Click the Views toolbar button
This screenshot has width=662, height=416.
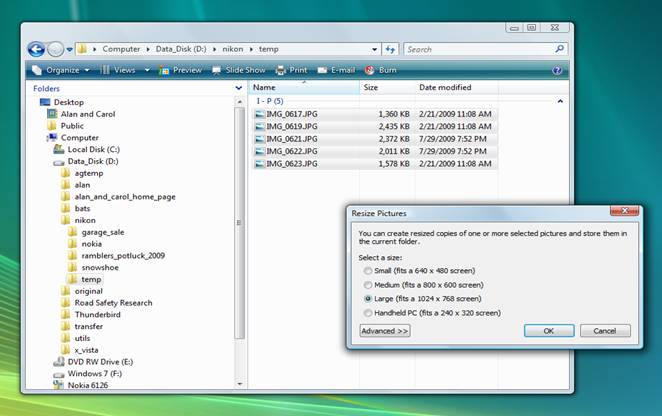pos(118,70)
